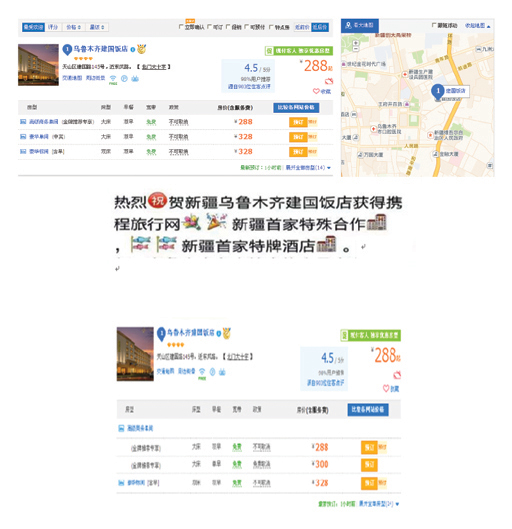Expand all 14 room types in top listing
This screenshot has width=512, height=529.
click(308, 168)
